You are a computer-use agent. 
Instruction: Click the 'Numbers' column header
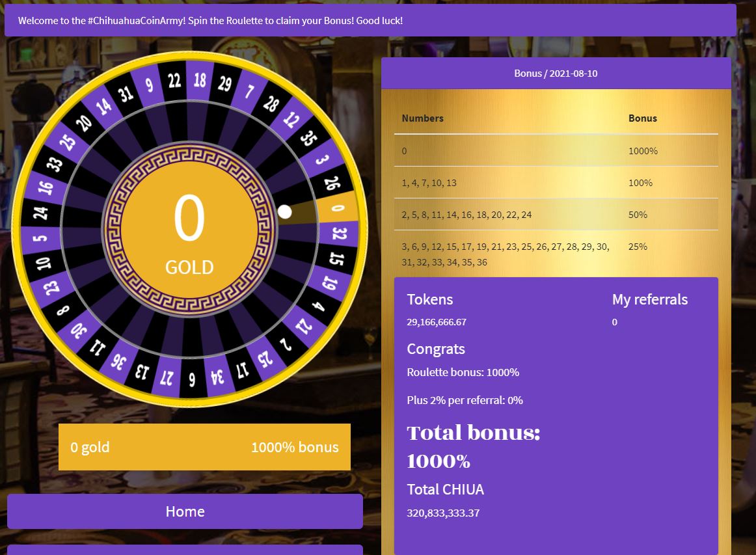[422, 118]
